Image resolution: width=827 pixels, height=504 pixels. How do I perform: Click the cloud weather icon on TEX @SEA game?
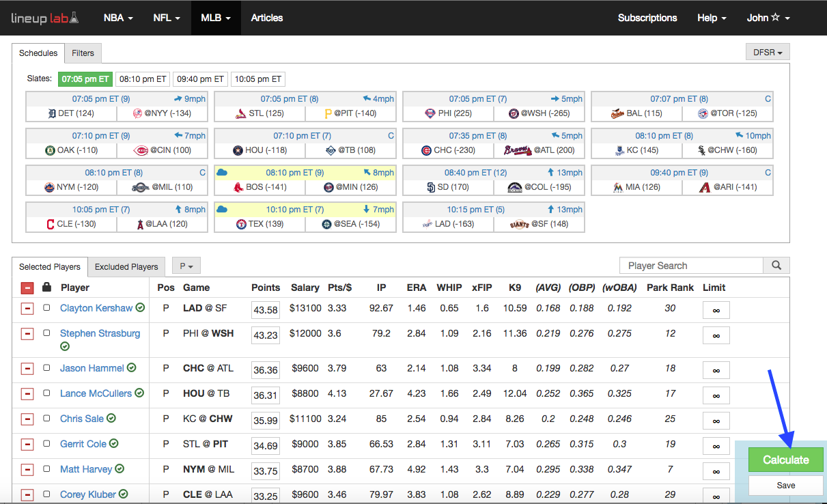[x=221, y=210]
